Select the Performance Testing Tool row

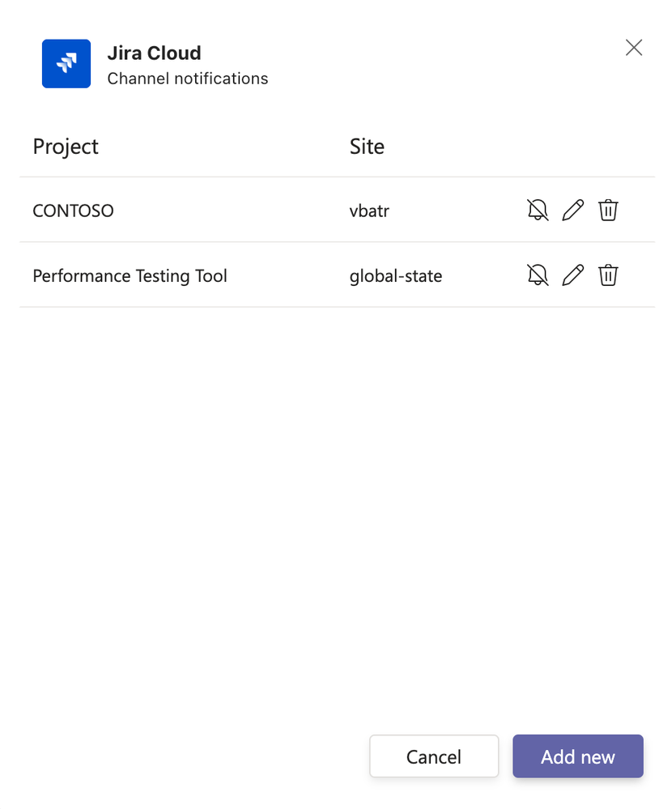coord(130,275)
